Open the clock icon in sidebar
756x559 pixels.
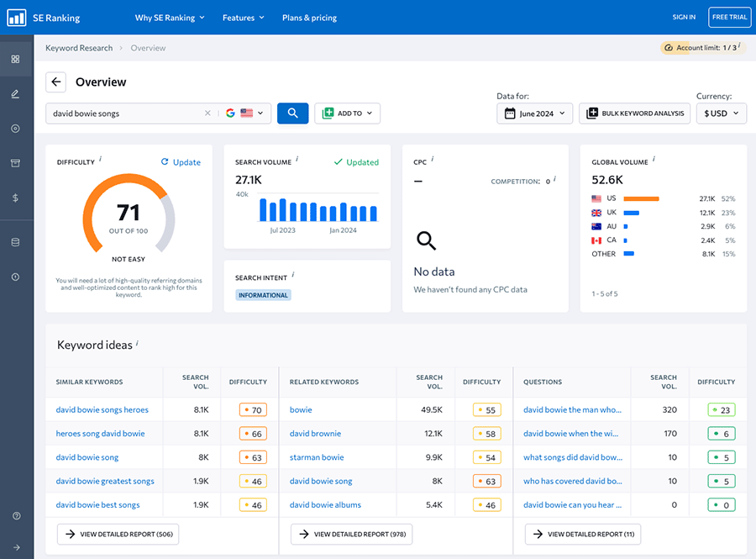pos(15,277)
